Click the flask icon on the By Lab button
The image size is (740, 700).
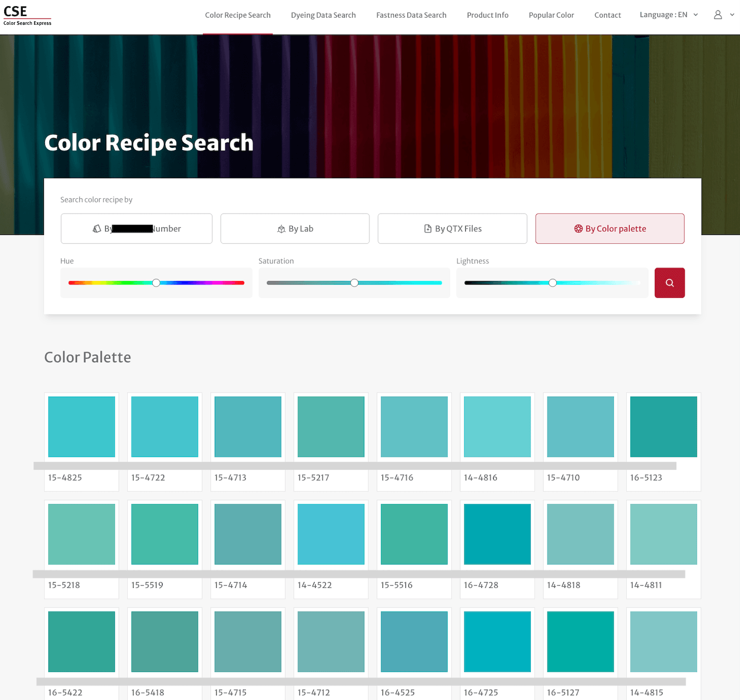(281, 228)
